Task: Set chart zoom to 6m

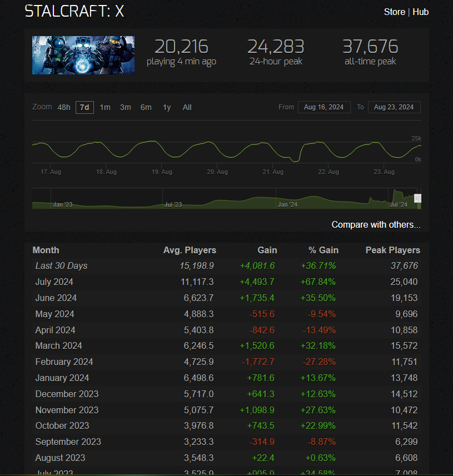Action: point(146,107)
